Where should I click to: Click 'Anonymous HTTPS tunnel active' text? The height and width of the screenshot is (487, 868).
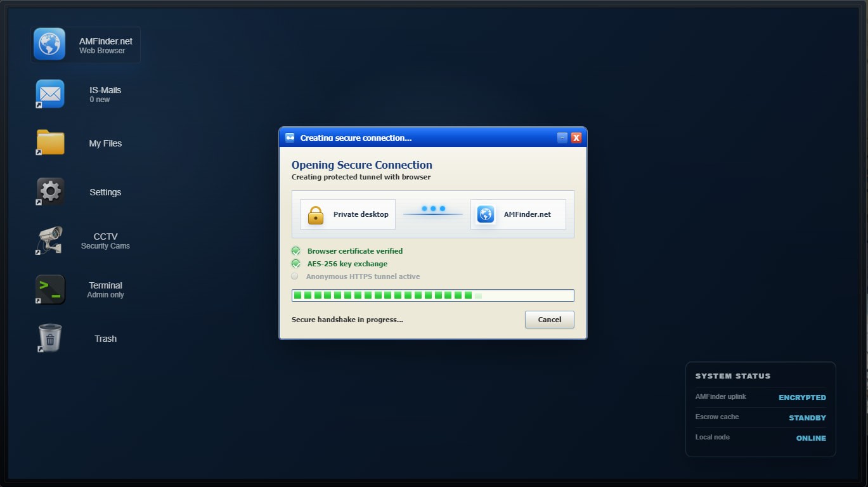(x=363, y=276)
